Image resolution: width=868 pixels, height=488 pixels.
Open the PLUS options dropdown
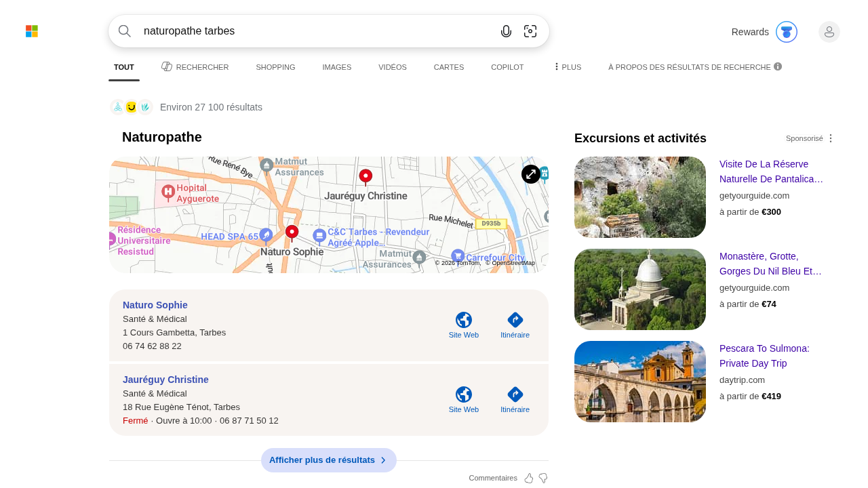pos(567,66)
